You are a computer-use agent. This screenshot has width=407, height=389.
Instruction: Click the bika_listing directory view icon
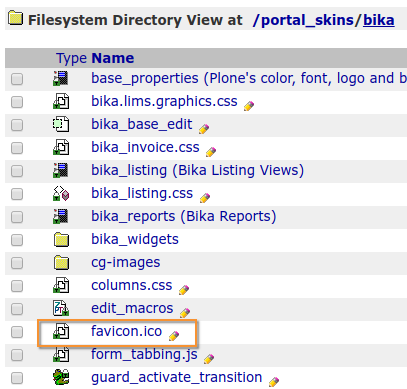click(61, 170)
